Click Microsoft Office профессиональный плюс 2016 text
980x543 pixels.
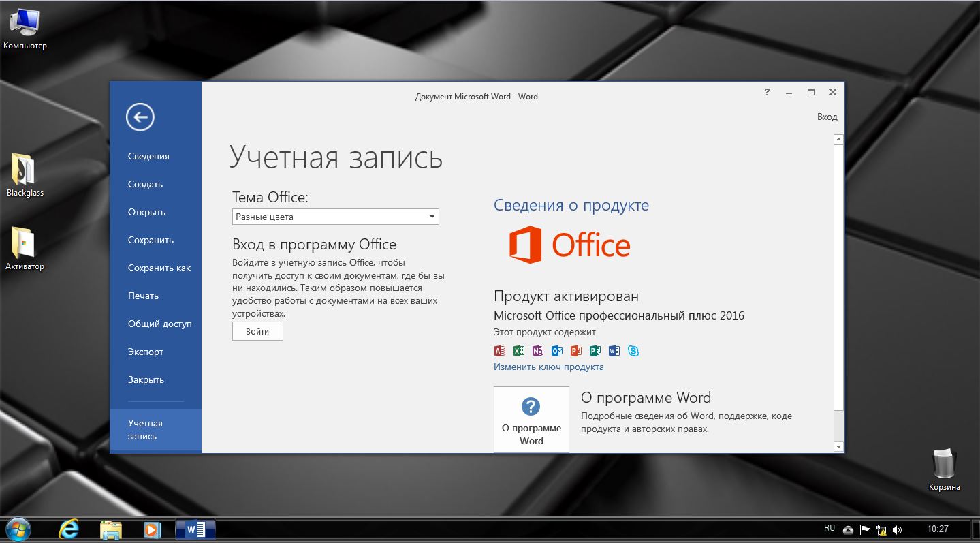pyautogui.click(x=619, y=315)
